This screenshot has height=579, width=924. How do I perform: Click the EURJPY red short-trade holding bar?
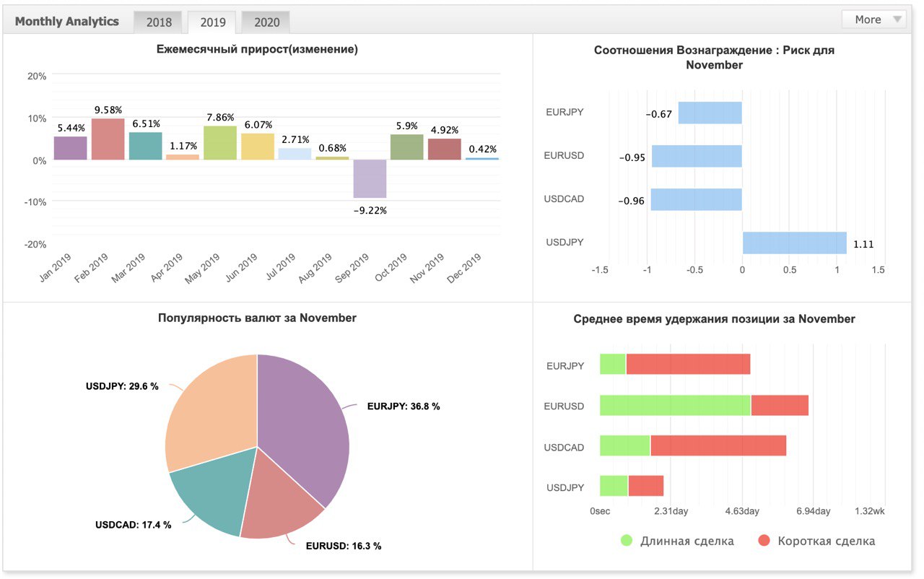689,365
